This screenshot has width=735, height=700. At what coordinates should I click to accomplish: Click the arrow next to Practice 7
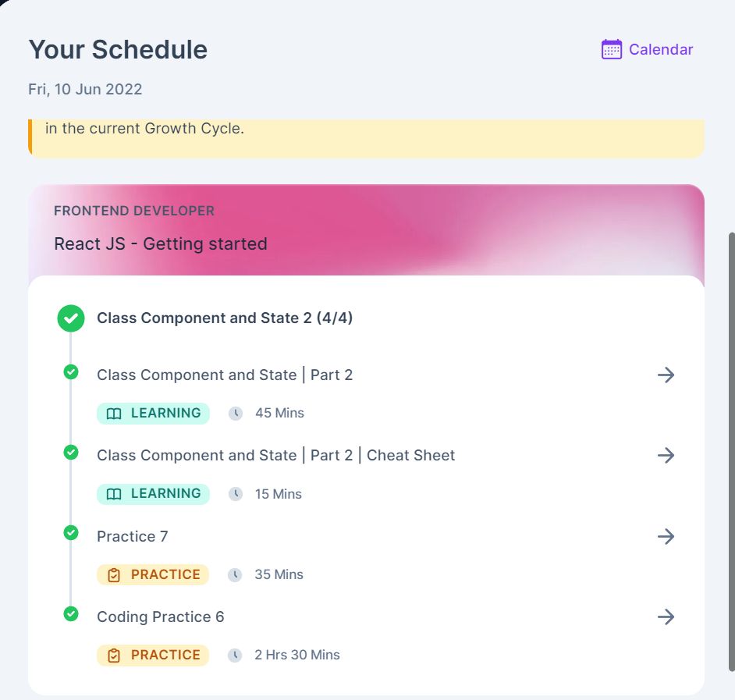(x=666, y=536)
